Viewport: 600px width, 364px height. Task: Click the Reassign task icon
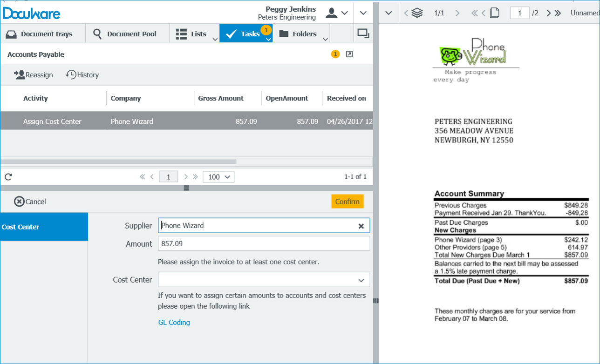point(19,74)
